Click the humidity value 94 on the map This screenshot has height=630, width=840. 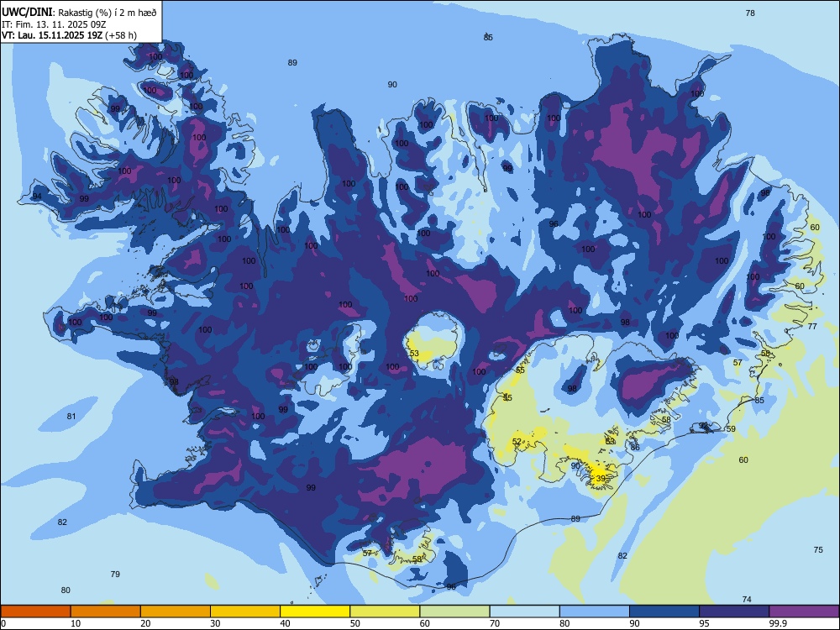click(x=37, y=197)
